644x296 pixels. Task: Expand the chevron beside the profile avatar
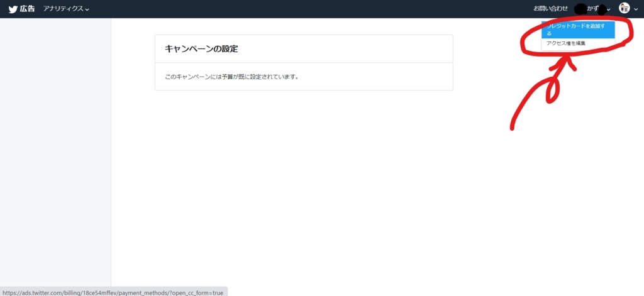636,9
